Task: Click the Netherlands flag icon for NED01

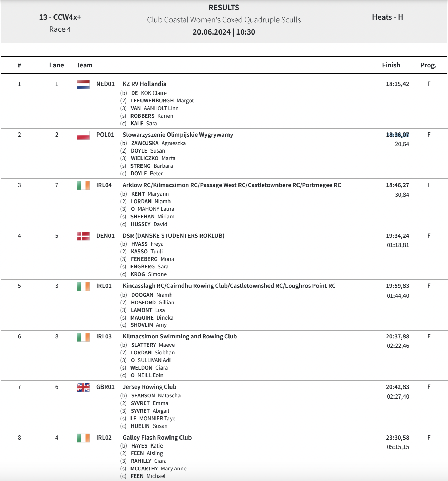Action: click(83, 84)
